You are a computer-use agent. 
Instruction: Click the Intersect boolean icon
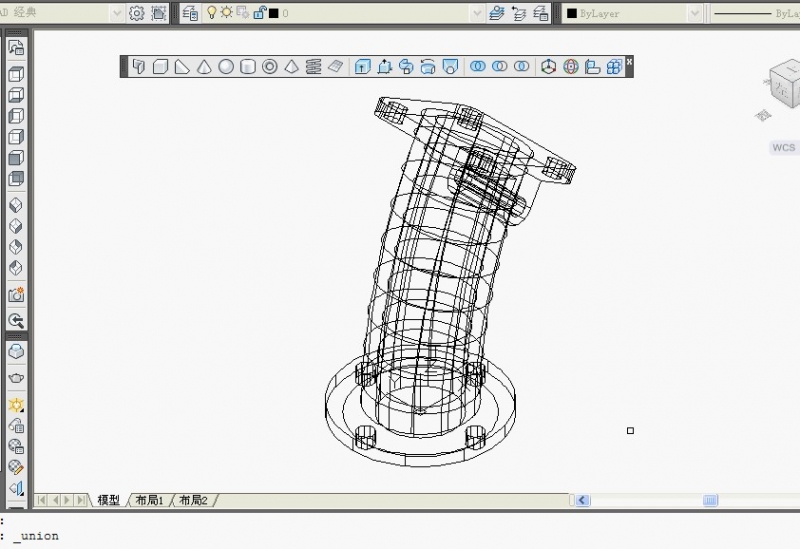pos(521,67)
